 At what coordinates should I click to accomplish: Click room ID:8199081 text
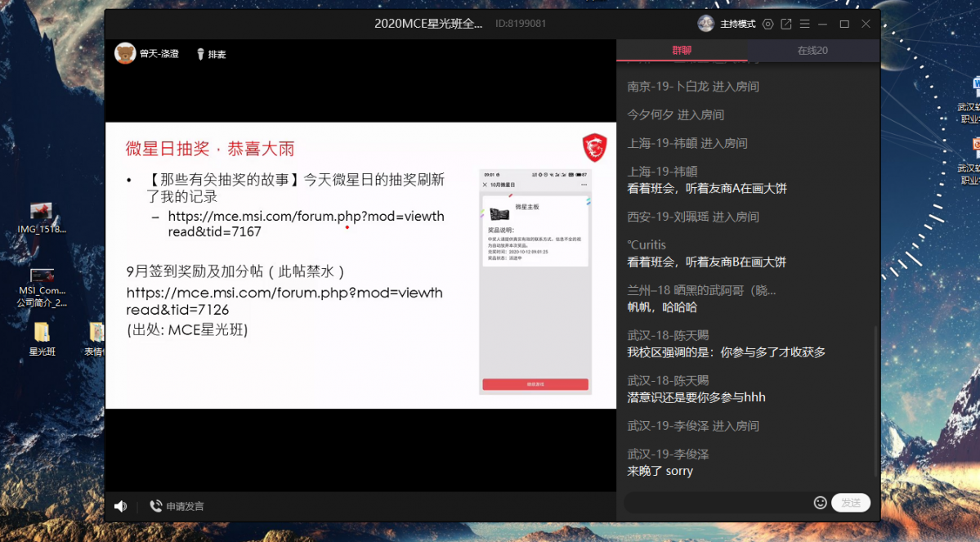[521, 24]
